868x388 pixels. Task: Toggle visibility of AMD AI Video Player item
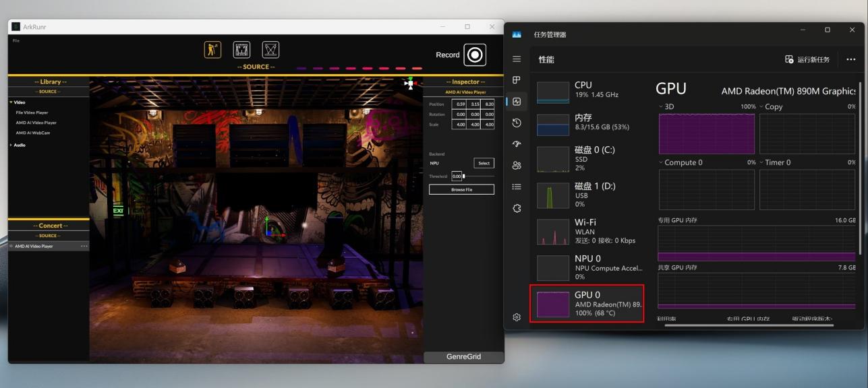[x=11, y=247]
